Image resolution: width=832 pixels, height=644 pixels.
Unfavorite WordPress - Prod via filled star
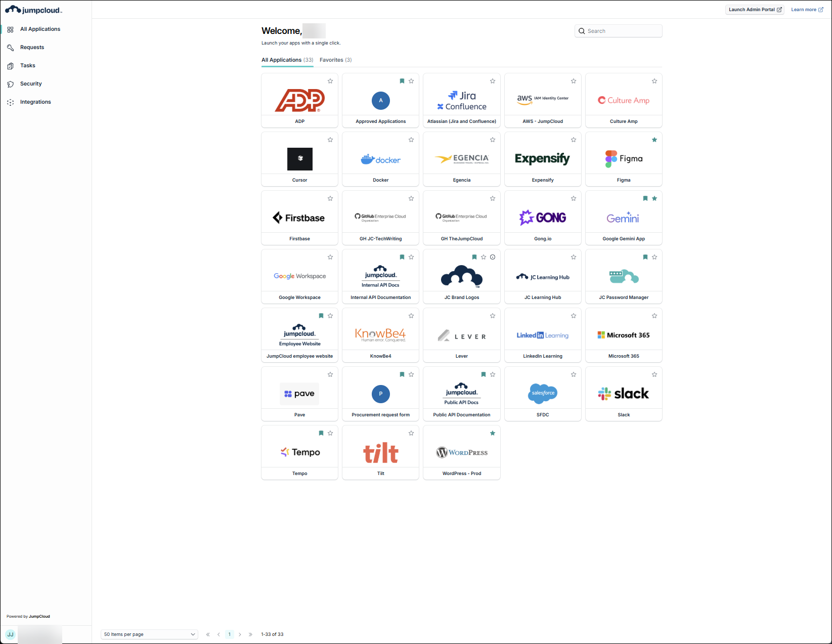tap(493, 433)
